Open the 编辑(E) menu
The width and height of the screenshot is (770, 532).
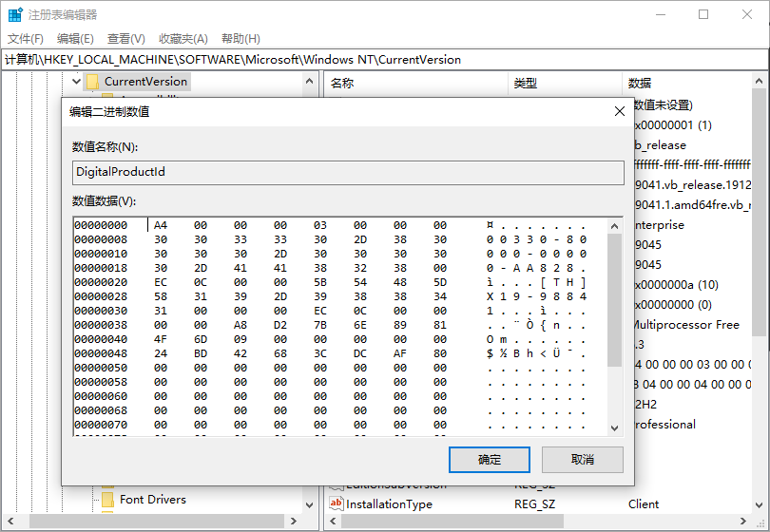pyautogui.click(x=75, y=38)
